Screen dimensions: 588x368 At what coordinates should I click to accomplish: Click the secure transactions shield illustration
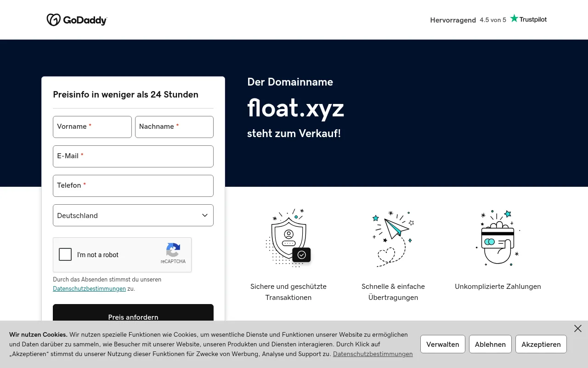(x=288, y=238)
